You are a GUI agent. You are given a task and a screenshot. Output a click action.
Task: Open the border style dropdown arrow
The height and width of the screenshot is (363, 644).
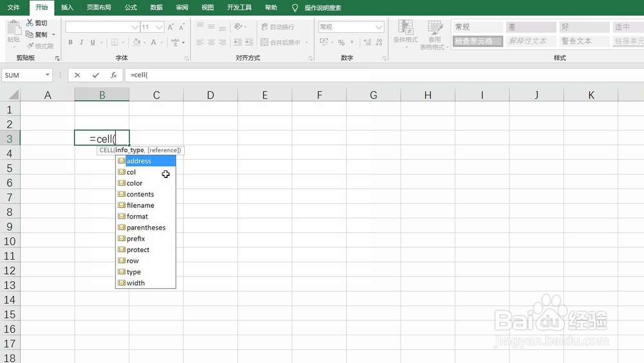click(x=123, y=42)
